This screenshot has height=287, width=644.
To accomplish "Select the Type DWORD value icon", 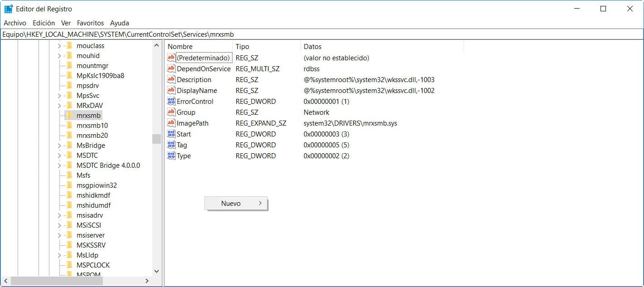I will click(171, 156).
